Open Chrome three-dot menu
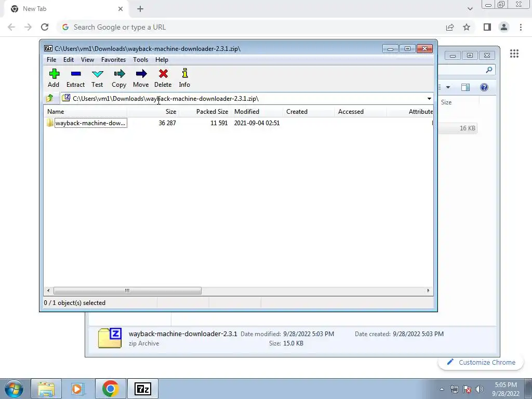 coord(521,27)
